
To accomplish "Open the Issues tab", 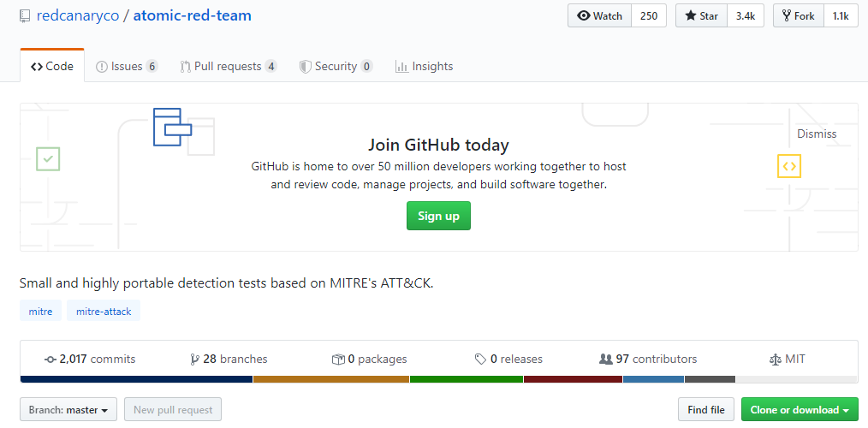I will click(127, 67).
